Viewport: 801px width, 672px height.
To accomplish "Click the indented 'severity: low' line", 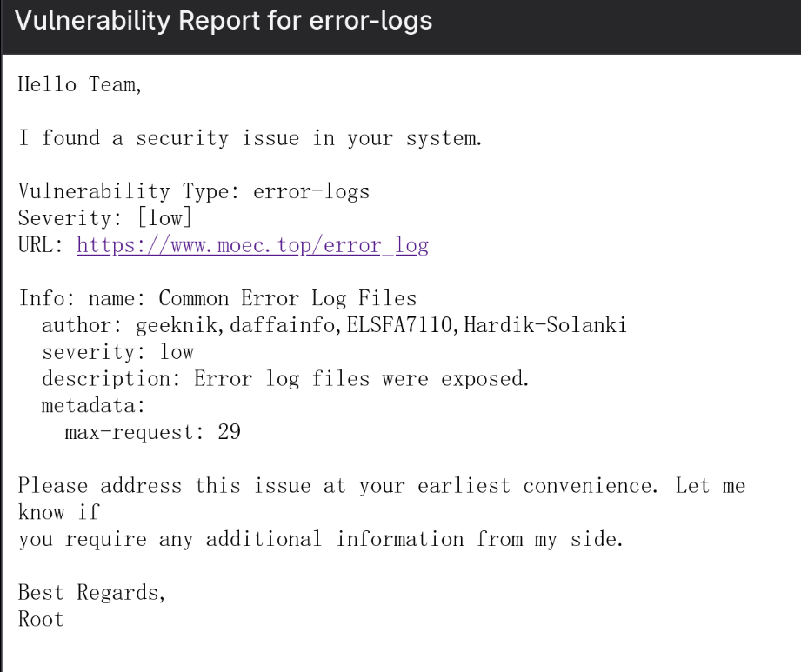I will point(118,353).
